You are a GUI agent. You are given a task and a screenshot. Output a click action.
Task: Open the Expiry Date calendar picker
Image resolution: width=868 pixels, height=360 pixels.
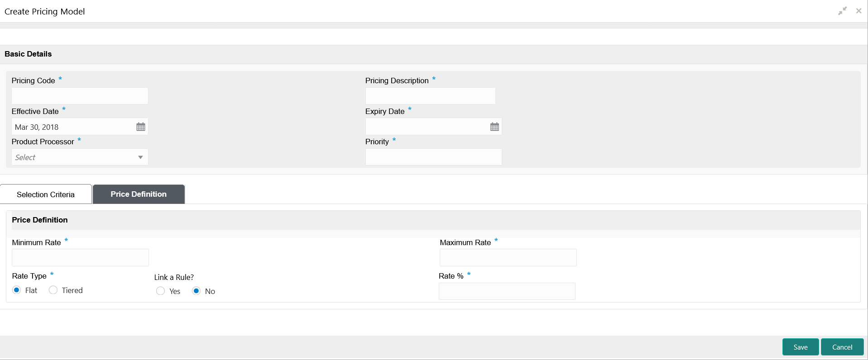[494, 127]
